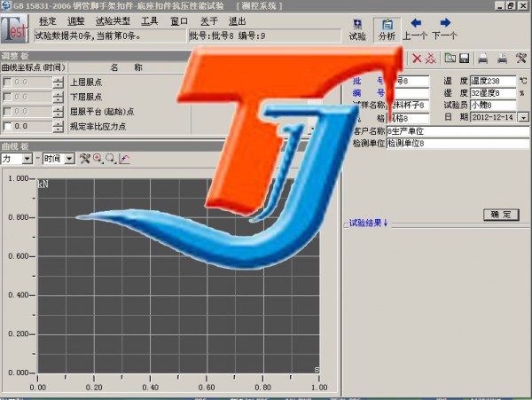Click the zoom out magnifier on curve toolbar

coord(111,159)
